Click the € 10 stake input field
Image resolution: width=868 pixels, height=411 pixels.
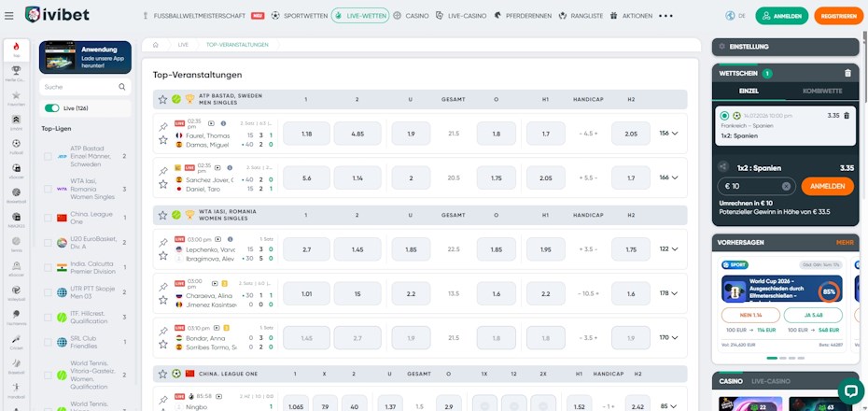coord(756,187)
